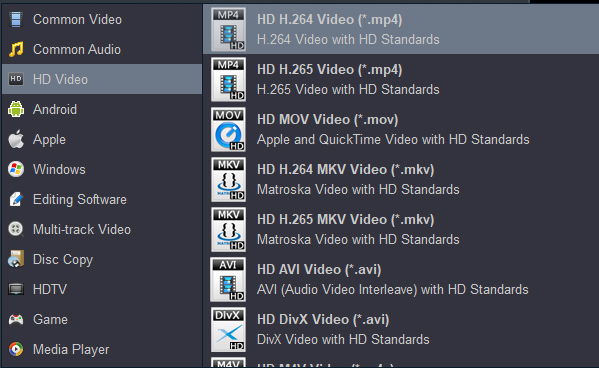Click the Common Audio music note icon
The width and height of the screenshot is (599, 368).
pos(16,49)
